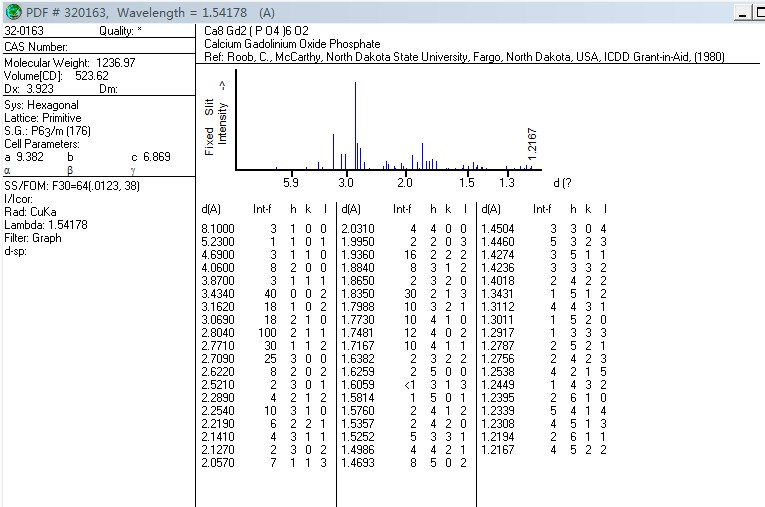Click cell parameter c 6.869
Viewport: 765px width, 507px height.
[151, 157]
